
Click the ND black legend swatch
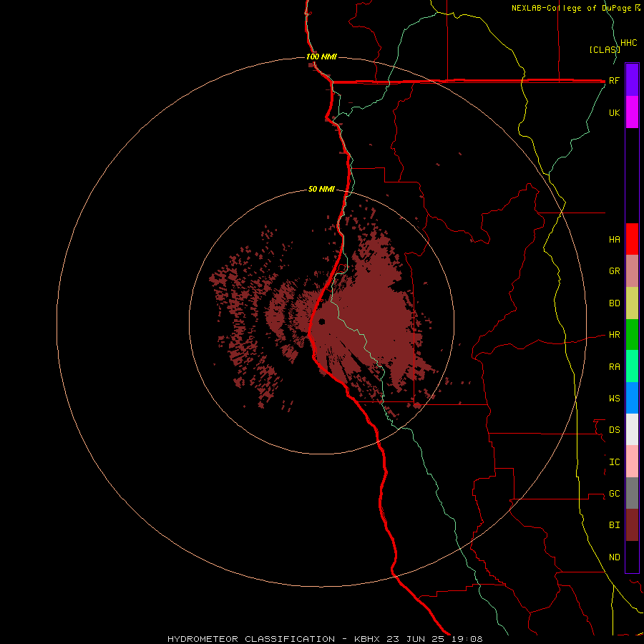(x=632, y=557)
